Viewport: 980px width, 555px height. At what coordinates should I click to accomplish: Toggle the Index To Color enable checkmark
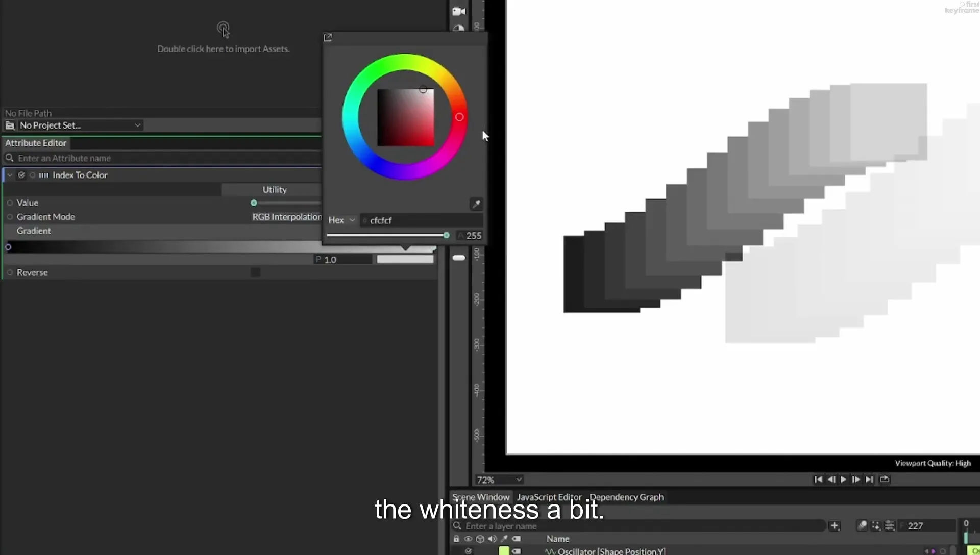click(21, 175)
